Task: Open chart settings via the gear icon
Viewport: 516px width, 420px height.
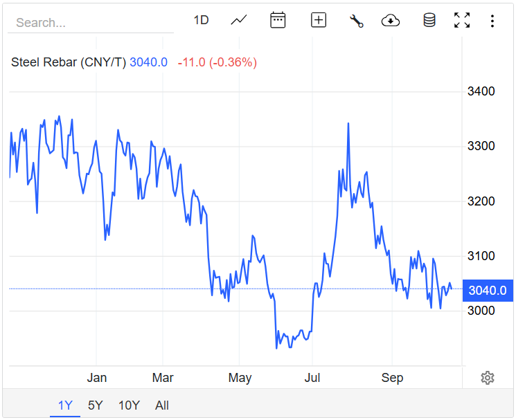Action: pos(488,377)
